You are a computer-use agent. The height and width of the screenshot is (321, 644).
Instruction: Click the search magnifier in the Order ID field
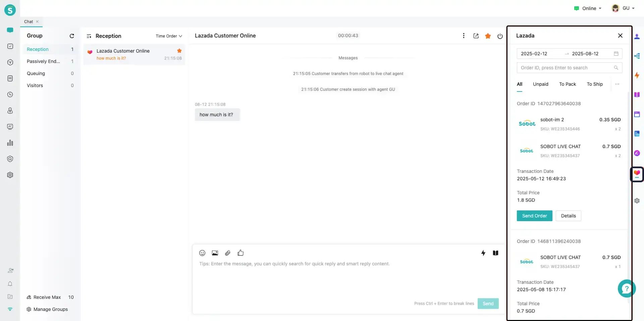click(x=616, y=68)
